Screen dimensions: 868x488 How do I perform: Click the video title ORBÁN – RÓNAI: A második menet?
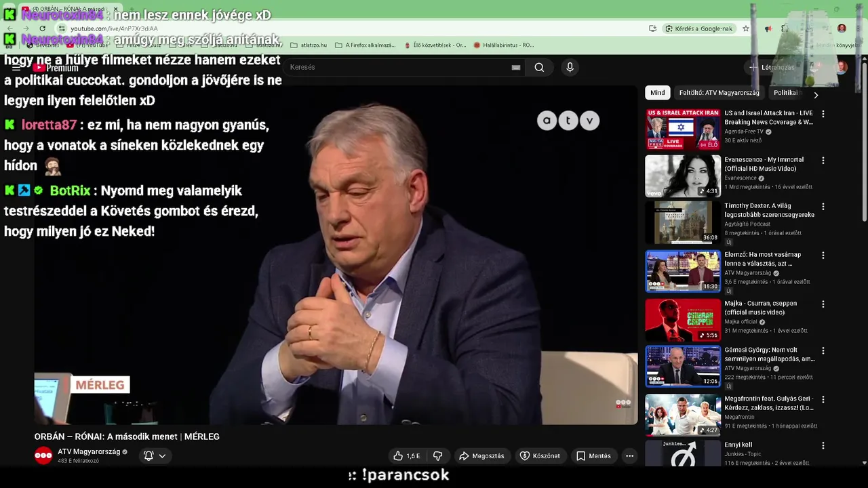tap(127, 436)
